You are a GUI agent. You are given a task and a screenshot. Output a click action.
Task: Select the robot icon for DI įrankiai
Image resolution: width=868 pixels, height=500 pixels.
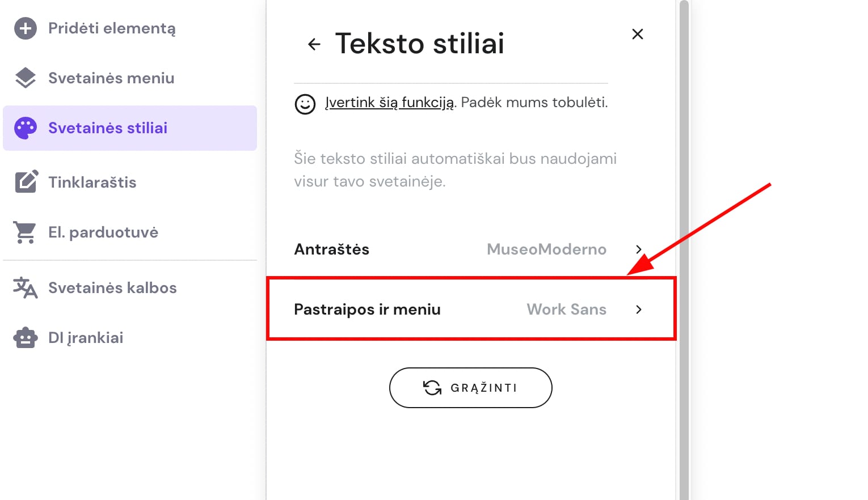coord(25,337)
